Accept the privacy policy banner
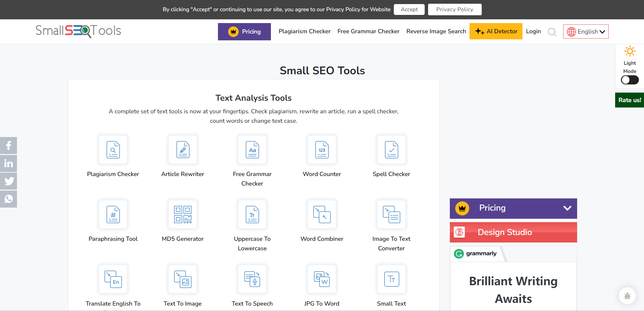This screenshot has width=644, height=311. (409, 9)
